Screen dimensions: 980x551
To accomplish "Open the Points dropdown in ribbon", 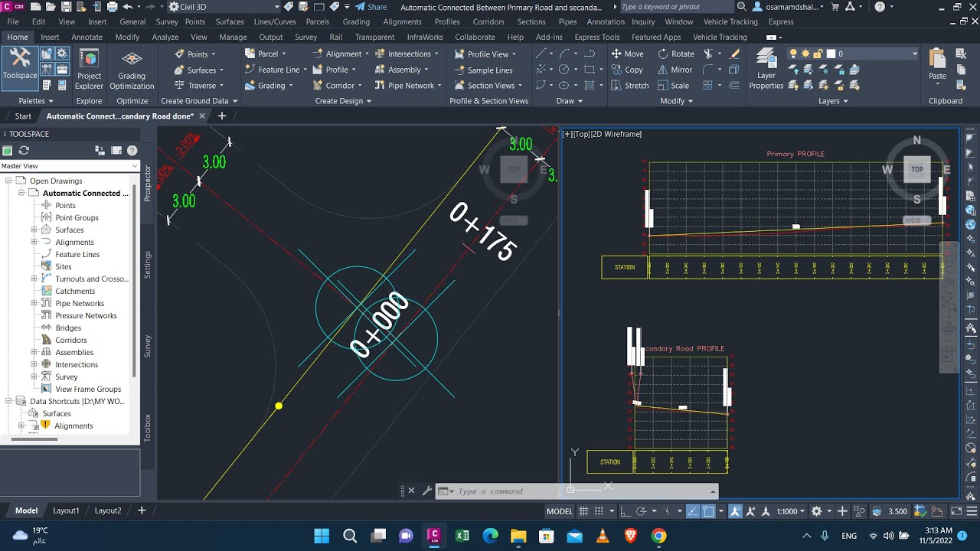I will pyautogui.click(x=195, y=54).
